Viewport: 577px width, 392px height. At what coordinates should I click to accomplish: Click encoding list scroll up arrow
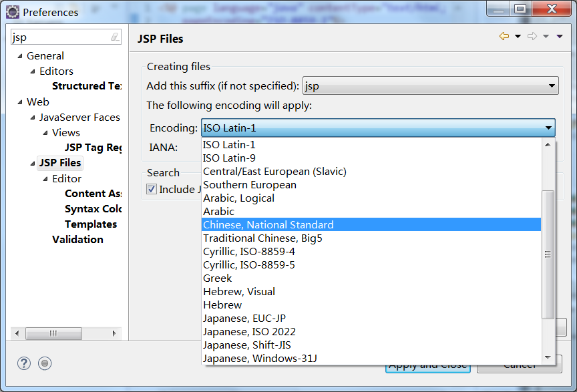tap(548, 145)
